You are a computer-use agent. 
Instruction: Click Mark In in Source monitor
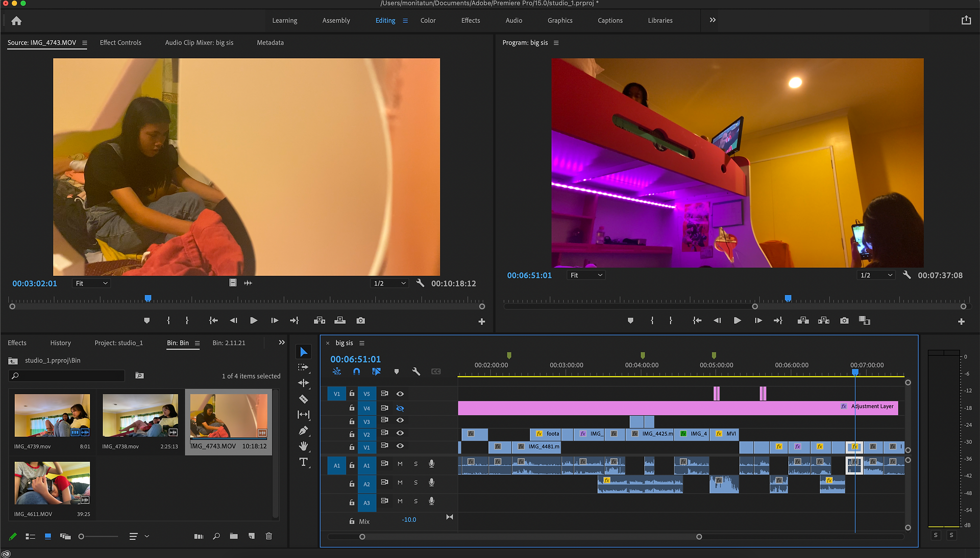(x=168, y=320)
